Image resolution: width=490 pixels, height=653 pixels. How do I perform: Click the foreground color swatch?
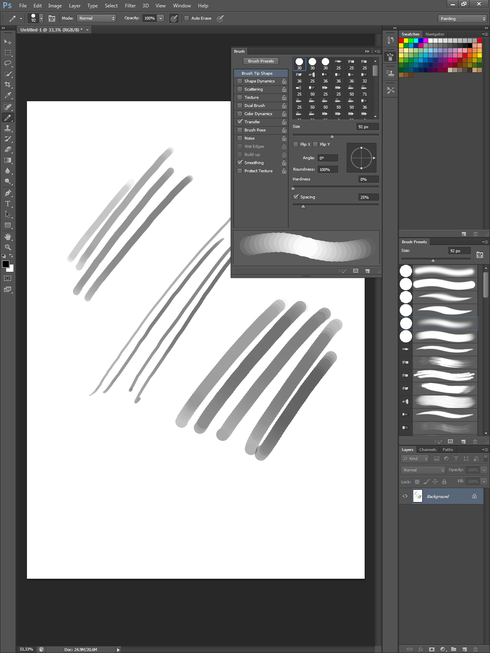point(5,264)
